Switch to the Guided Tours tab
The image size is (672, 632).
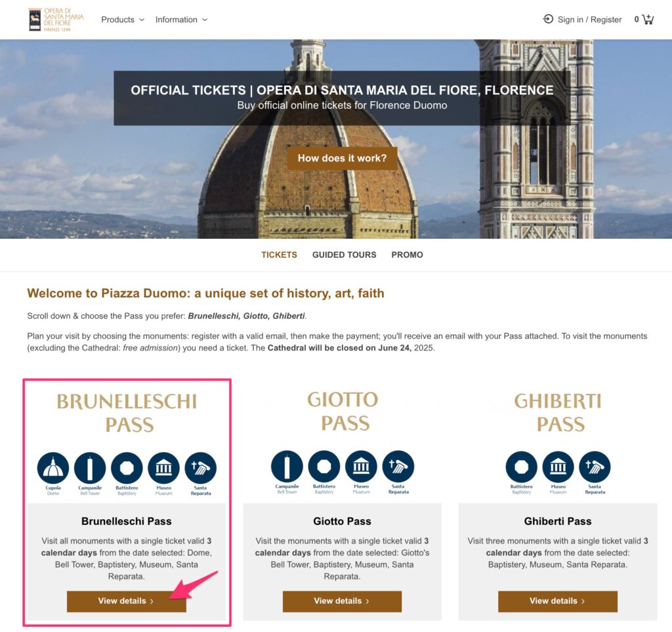coord(344,255)
